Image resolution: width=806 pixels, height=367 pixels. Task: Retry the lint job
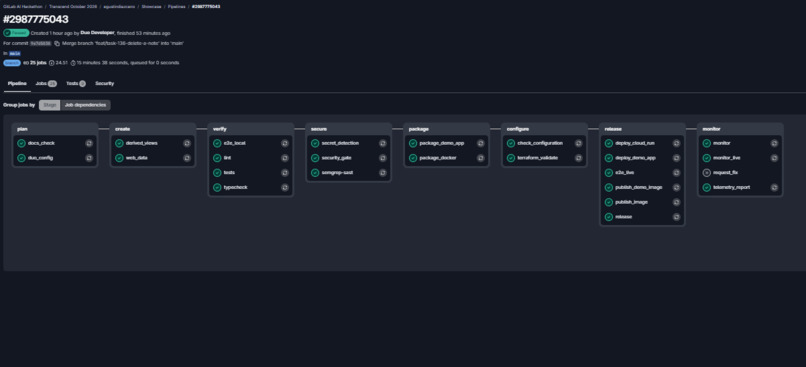tap(285, 158)
